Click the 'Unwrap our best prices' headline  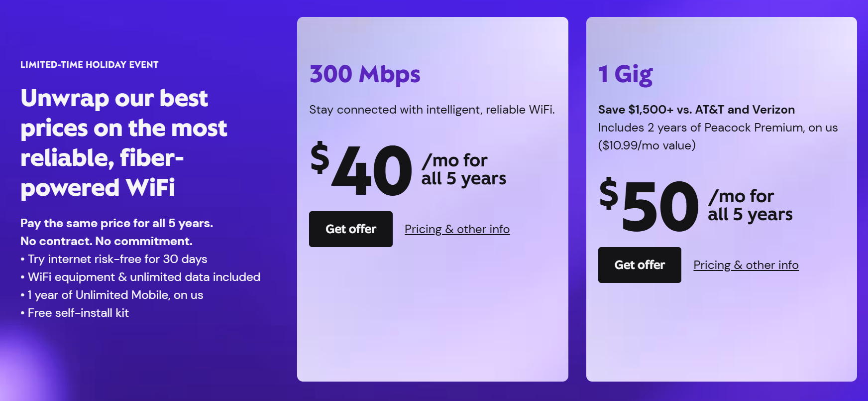coord(124,142)
